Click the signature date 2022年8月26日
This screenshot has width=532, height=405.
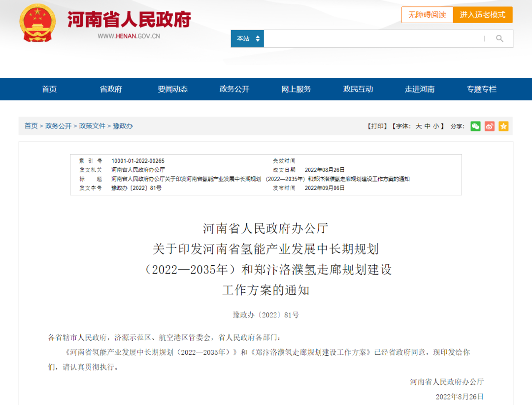click(x=460, y=397)
